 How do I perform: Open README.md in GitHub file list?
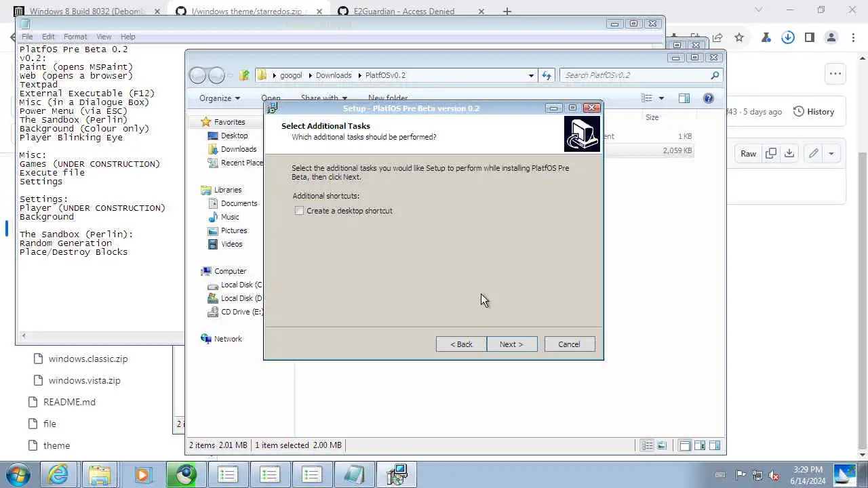point(69,402)
